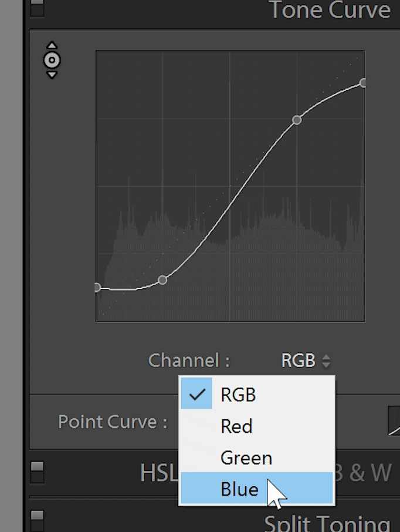Select the upper highlights curve point
Image resolution: width=400 pixels, height=532 pixels.
coord(297,120)
